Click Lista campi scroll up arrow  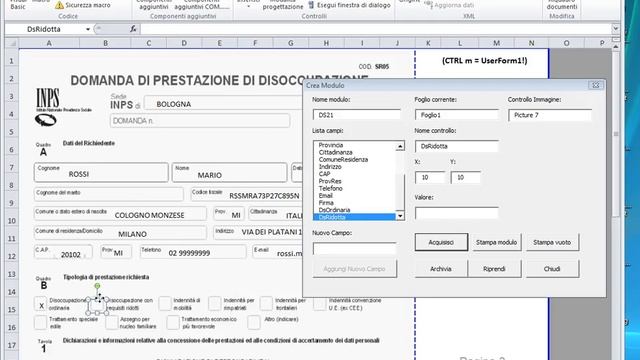point(400,146)
